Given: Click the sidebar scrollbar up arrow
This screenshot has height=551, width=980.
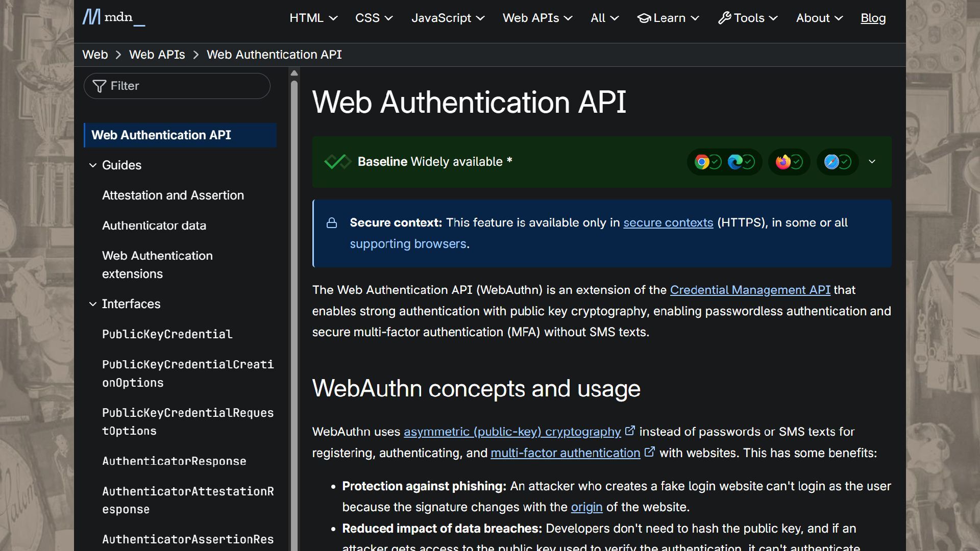Looking at the screenshot, I should point(294,73).
